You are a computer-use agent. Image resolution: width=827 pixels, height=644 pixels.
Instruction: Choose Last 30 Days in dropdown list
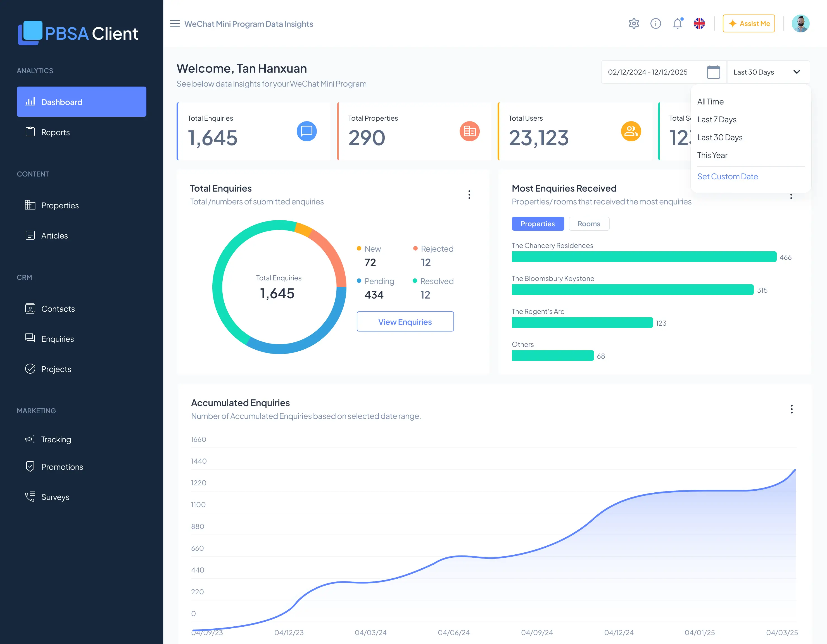[x=720, y=137]
